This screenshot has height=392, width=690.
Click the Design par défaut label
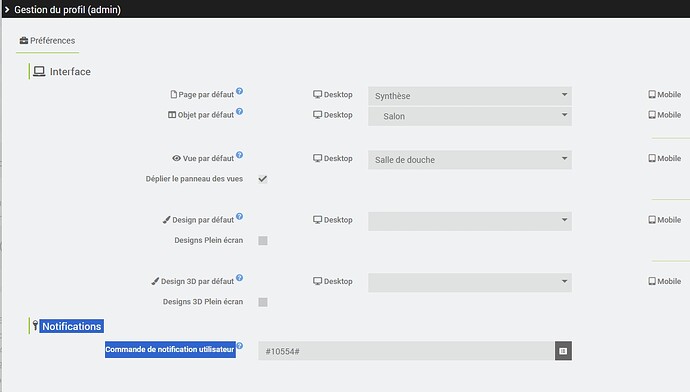click(x=203, y=220)
